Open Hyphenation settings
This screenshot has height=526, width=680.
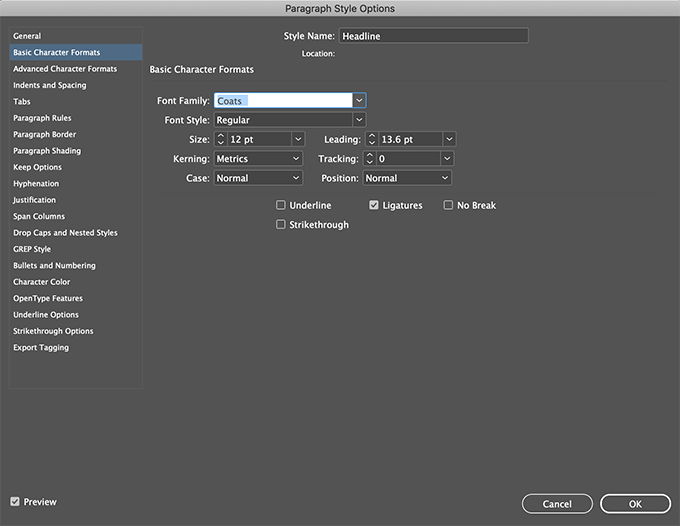(x=76, y=184)
